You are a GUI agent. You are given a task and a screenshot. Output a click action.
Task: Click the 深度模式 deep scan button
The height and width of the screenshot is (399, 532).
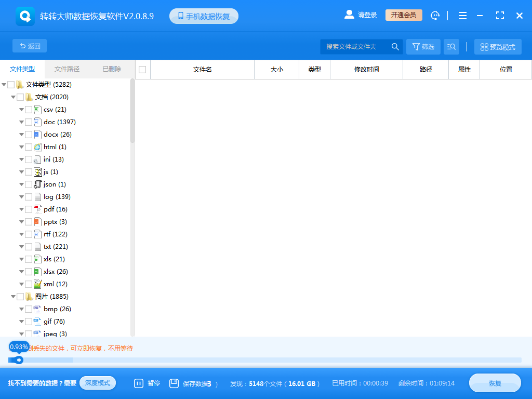pyautogui.click(x=98, y=383)
